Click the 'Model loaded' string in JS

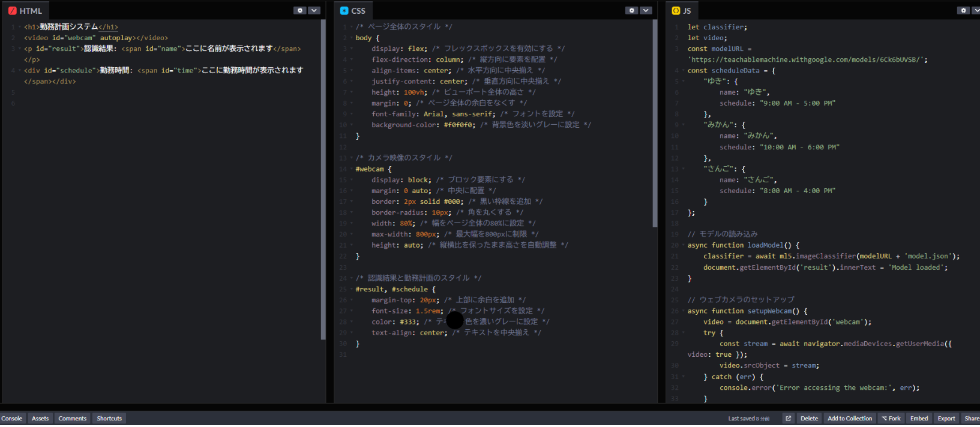pyautogui.click(x=916, y=267)
